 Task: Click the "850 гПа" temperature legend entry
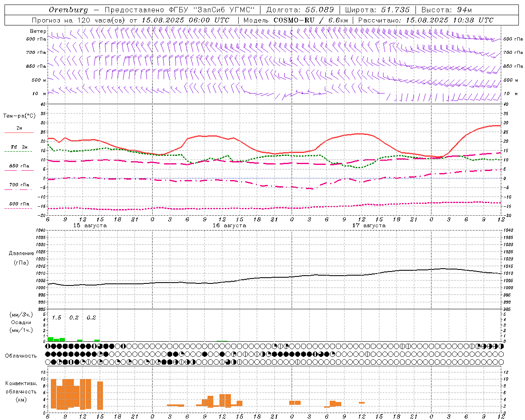pyautogui.click(x=19, y=166)
